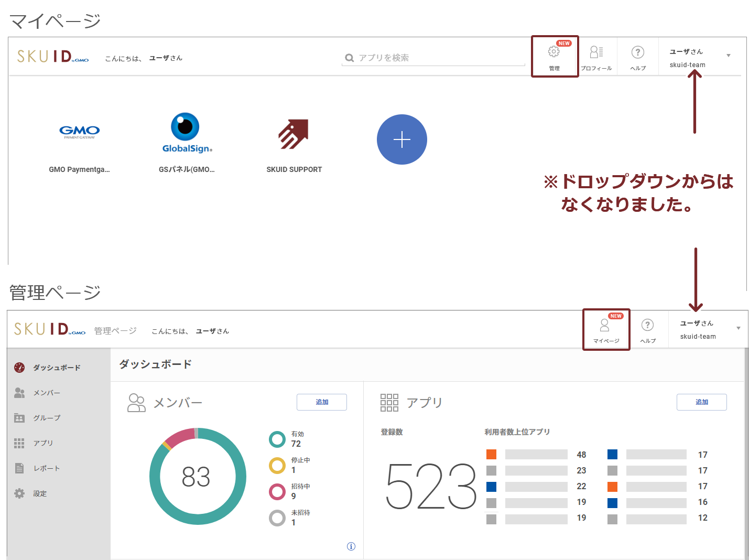749x560 pixels.
Task: Click the blue plus add-app button
Action: (401, 139)
